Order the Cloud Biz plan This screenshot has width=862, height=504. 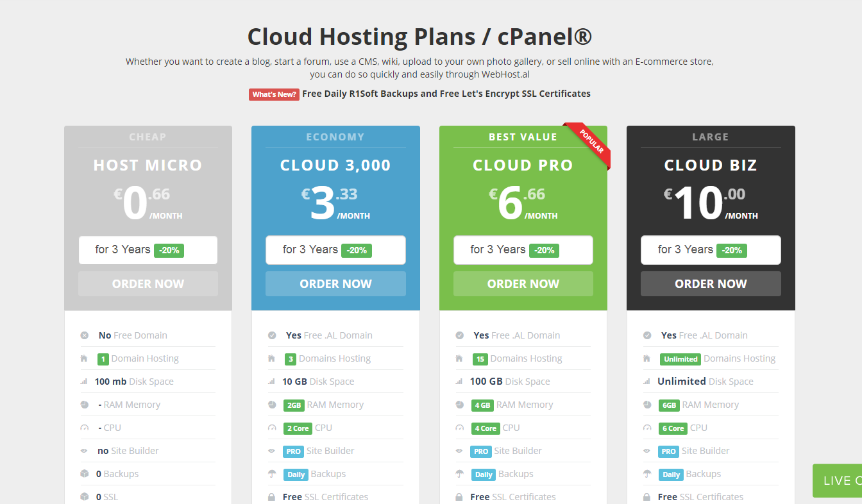711,283
